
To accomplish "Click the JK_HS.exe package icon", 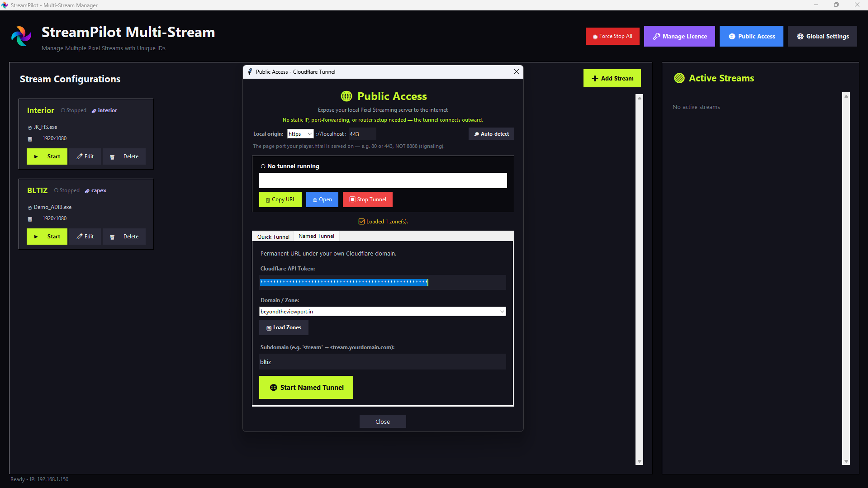I will 30,128.
